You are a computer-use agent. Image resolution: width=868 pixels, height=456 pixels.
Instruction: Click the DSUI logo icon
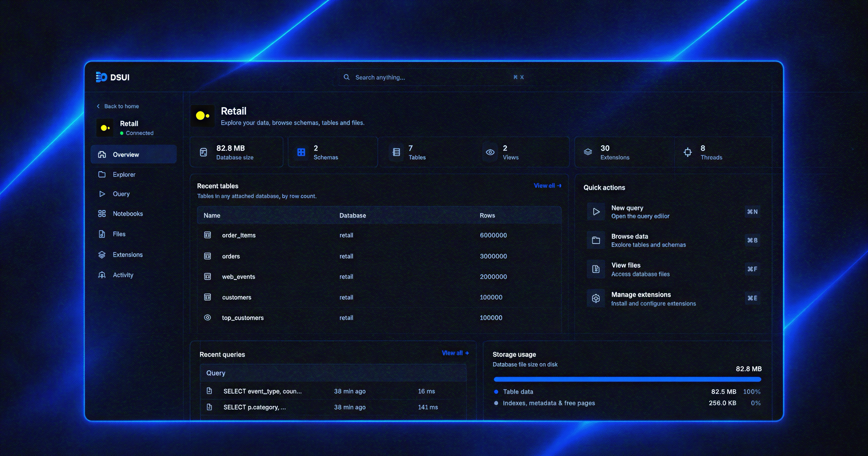101,77
